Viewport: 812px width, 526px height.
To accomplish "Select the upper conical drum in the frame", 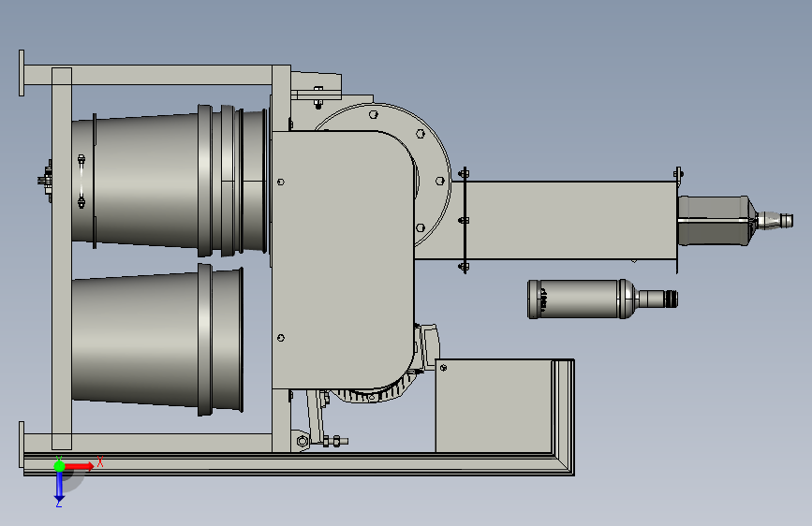I will coord(170,181).
